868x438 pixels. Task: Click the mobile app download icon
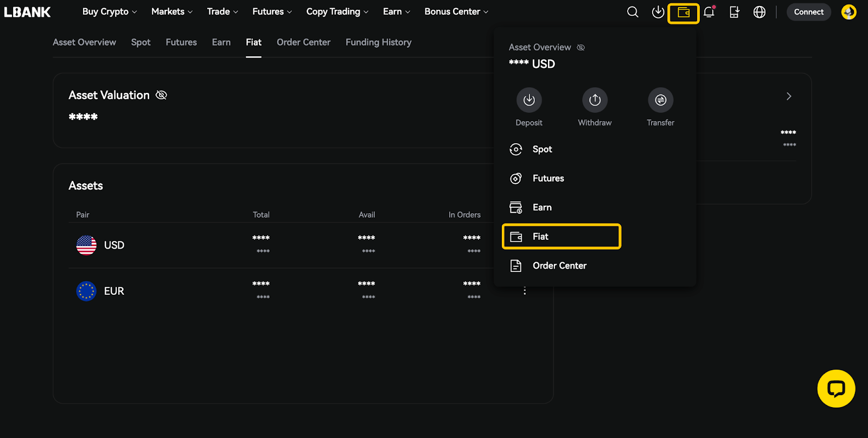coord(734,12)
